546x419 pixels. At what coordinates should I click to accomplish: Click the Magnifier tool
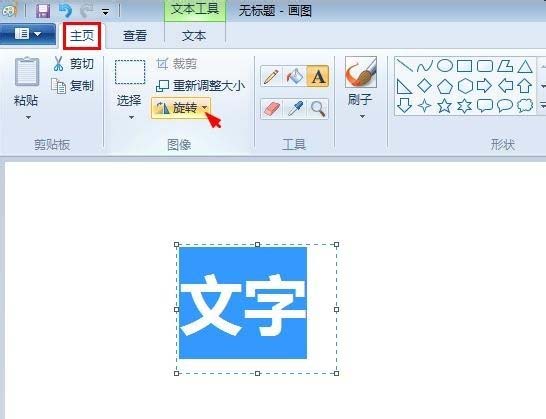(318, 109)
